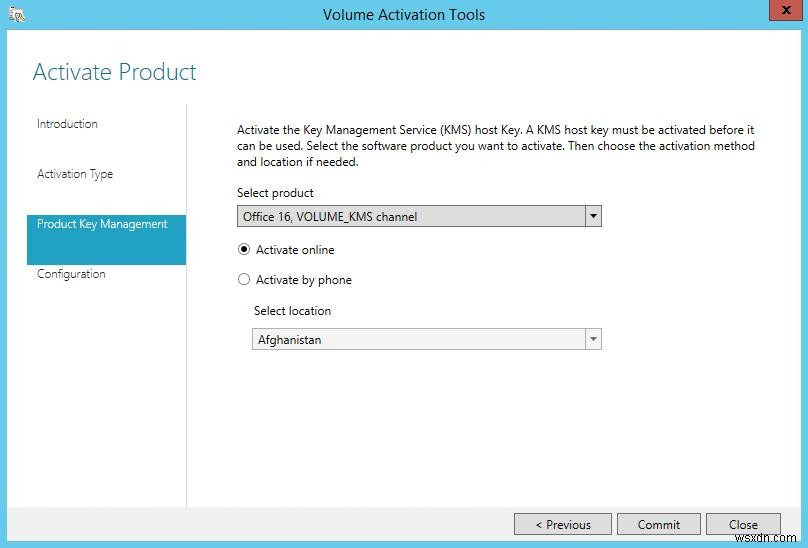Select Product Key Management in the sidebar
The height and width of the screenshot is (548, 808).
[x=102, y=224]
